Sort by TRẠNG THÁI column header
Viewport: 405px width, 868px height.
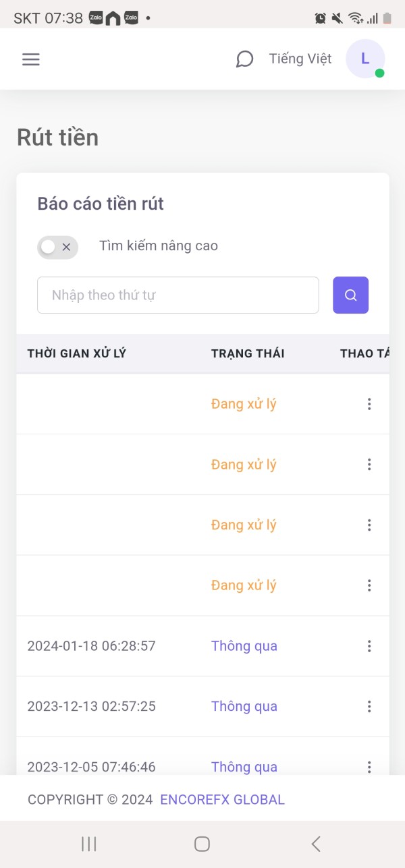[248, 353]
